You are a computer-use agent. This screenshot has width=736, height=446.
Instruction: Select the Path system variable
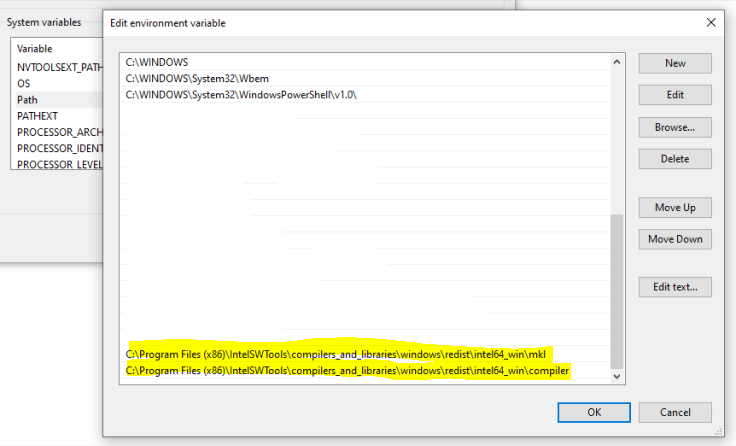coord(57,100)
